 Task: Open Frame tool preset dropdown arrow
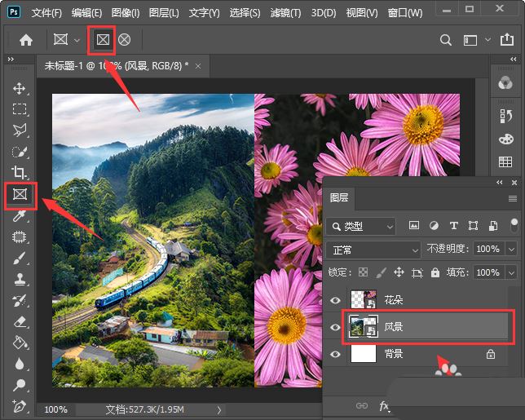tap(77, 41)
